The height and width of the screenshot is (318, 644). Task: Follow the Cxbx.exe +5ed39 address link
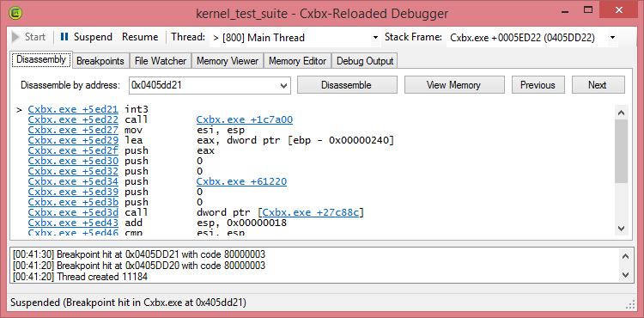(73, 192)
